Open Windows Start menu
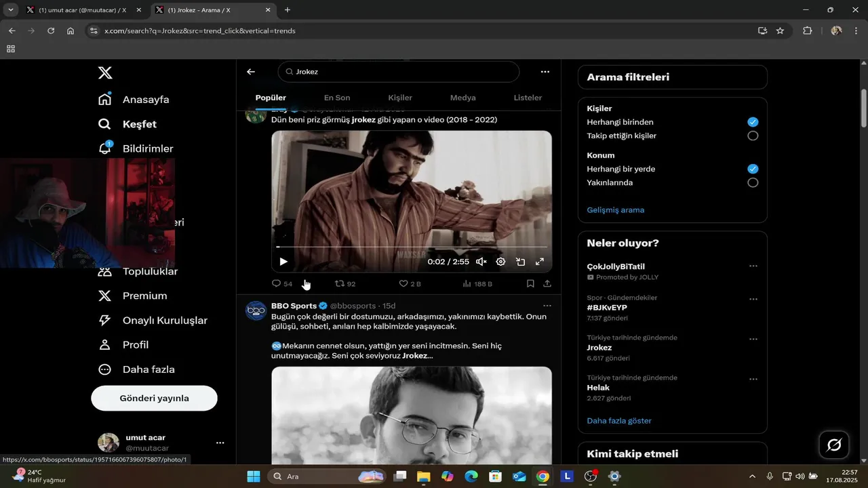 tap(254, 476)
